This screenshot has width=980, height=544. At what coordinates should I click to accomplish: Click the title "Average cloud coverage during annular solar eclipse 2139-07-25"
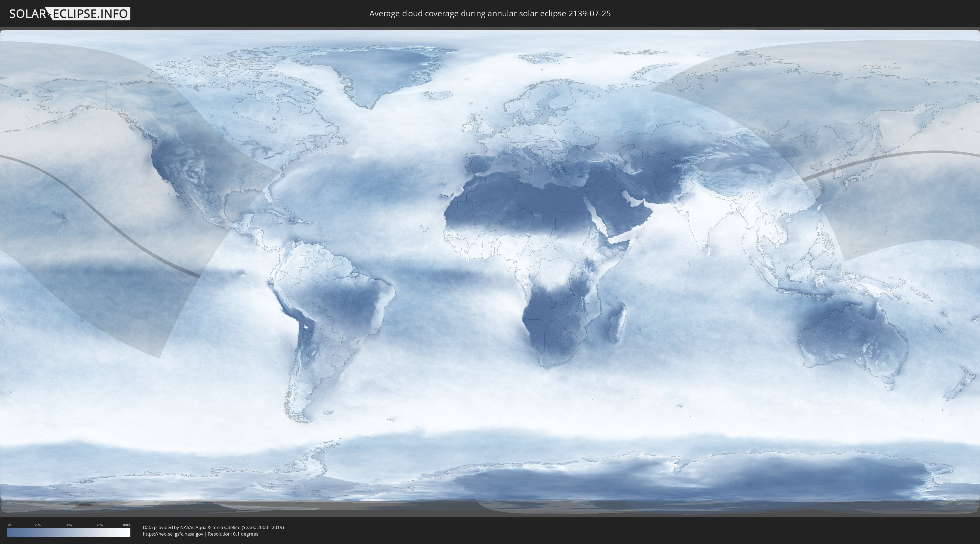(490, 14)
